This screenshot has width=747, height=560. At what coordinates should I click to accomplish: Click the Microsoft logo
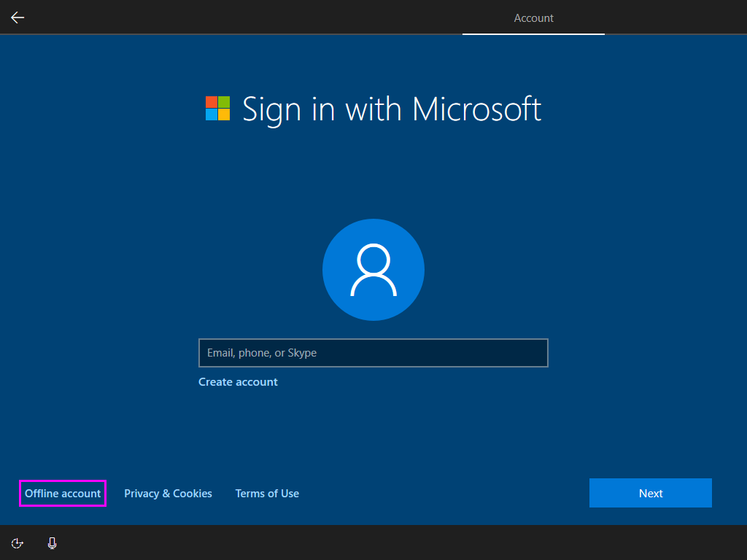(217, 108)
